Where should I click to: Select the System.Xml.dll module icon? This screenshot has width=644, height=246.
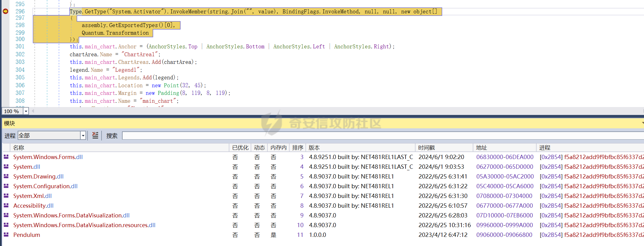6,196
